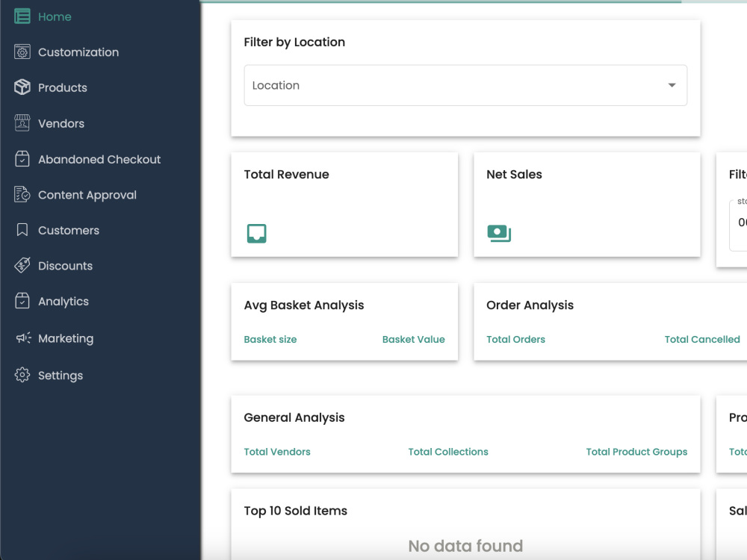
Task: Click the Abandoned Checkout bag icon
Action: tap(22, 158)
